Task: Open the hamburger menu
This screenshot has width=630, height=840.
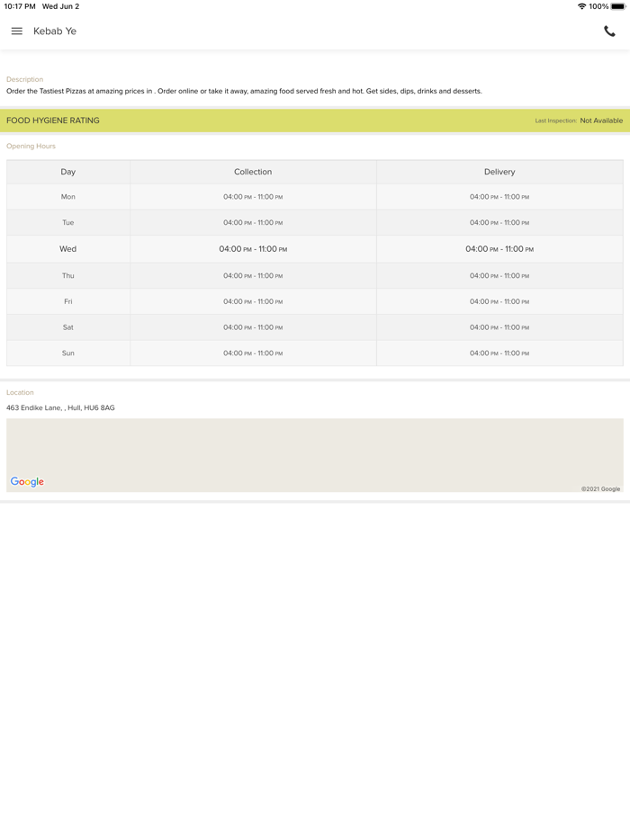Action: point(16,31)
